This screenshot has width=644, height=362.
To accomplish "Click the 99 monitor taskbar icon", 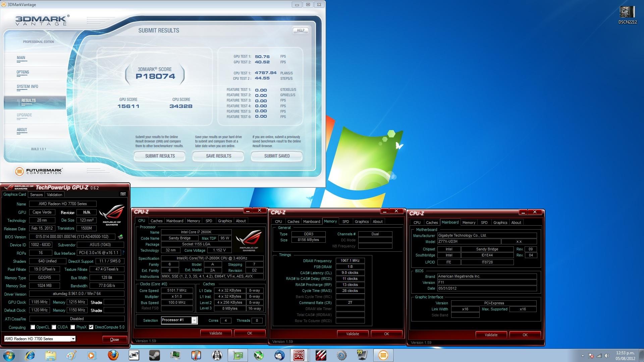I will coord(362,355).
